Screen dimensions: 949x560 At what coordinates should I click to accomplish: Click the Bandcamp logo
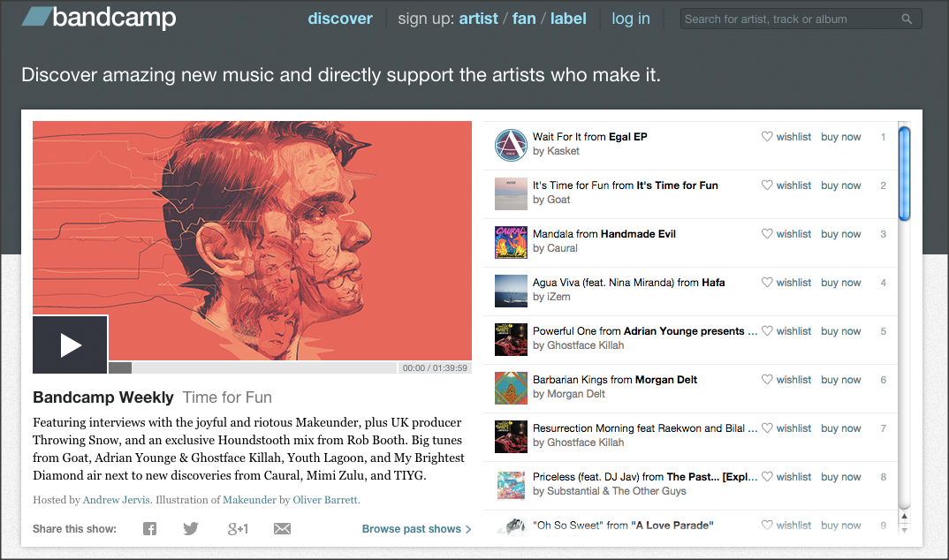click(99, 18)
